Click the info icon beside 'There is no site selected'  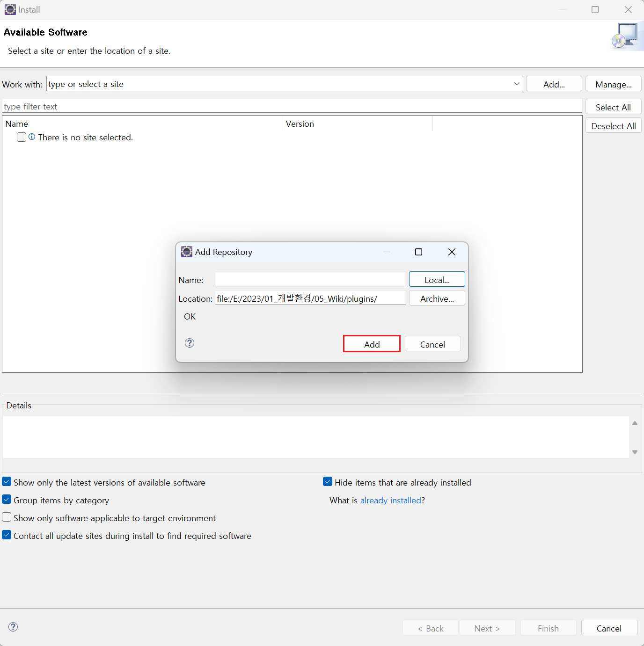(32, 137)
